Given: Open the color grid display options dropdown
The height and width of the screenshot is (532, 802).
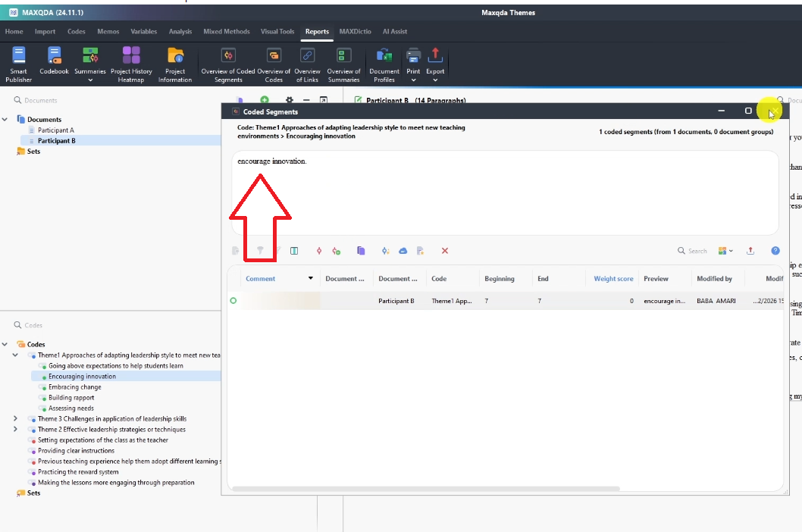Looking at the screenshot, I should [725, 251].
